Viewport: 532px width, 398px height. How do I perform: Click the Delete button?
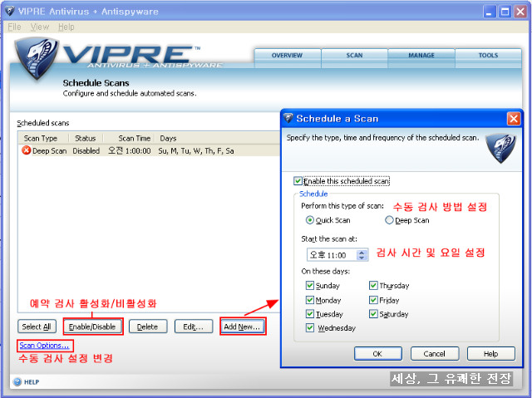[148, 327]
